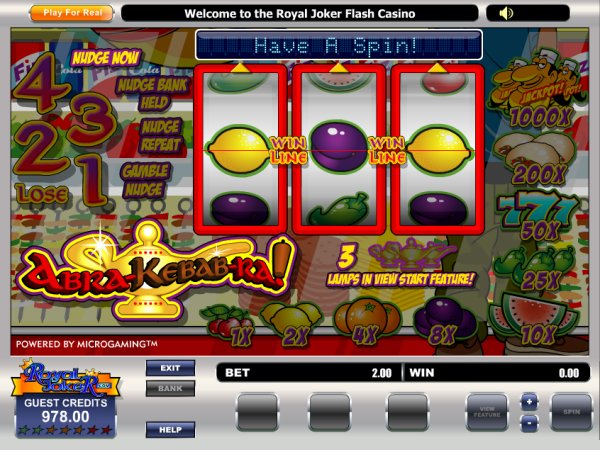Screen dimensions: 600x450
Task: Click the cherries 1x paytable symbol
Action: pos(230,325)
